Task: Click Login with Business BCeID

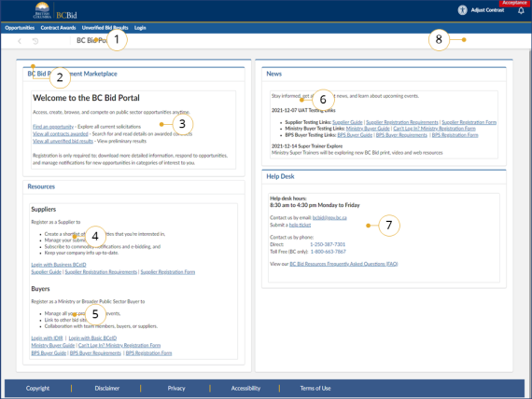Action: pos(59,265)
